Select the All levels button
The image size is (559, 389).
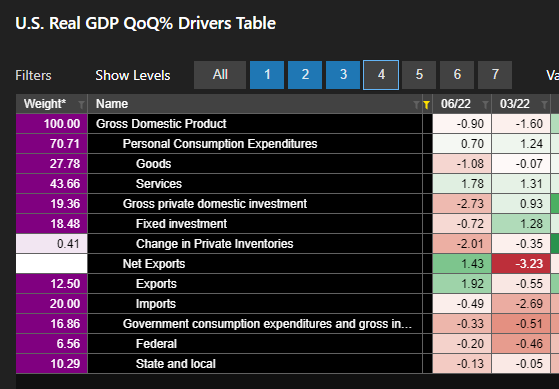(x=220, y=75)
